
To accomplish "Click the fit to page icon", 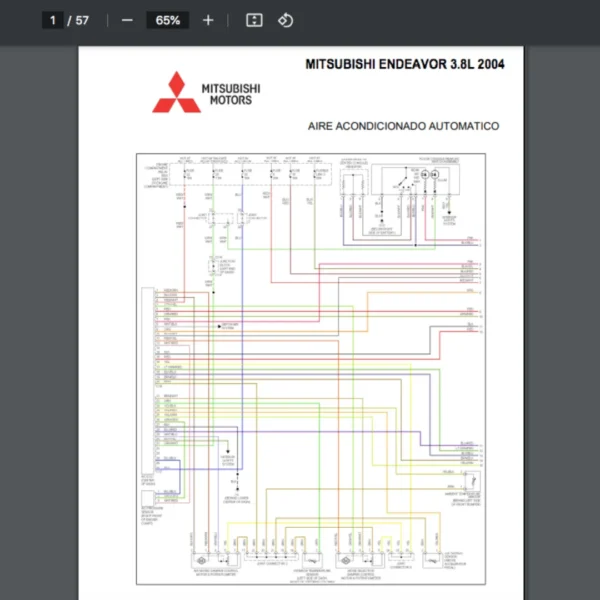I will pyautogui.click(x=254, y=20).
